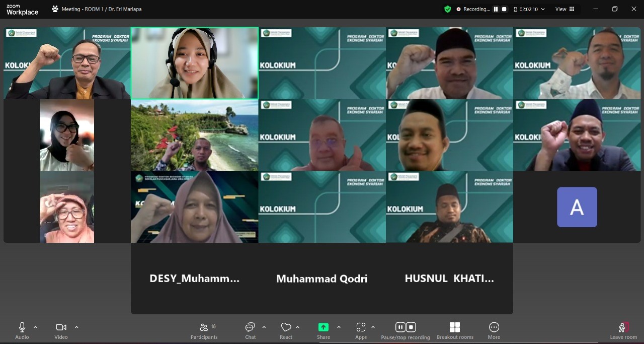Expand video options arrow next to Video
This screenshot has width=644, height=344.
pyautogui.click(x=76, y=327)
